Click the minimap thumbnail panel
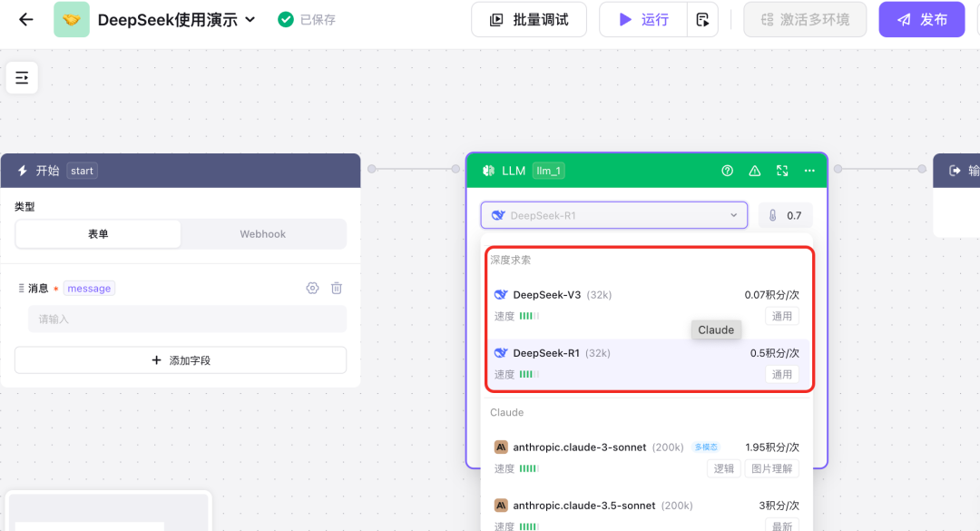Screen dimensions: 980x531 coord(109,512)
